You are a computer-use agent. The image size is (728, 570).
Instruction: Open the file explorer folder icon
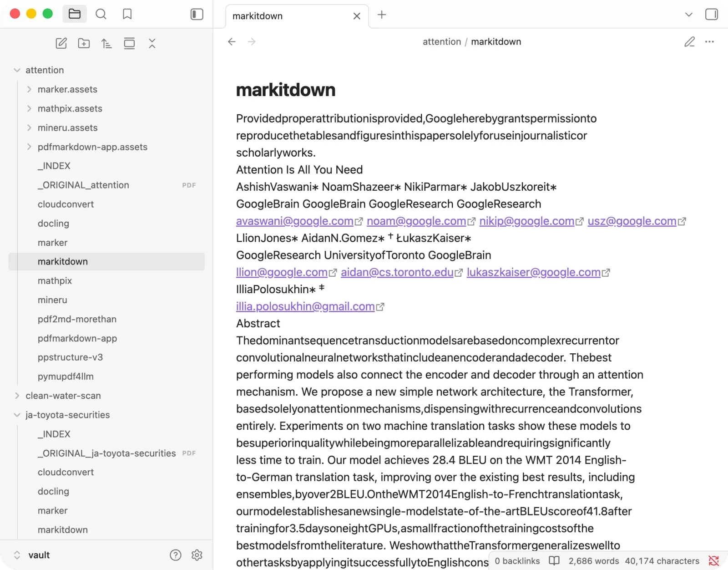pos(75,14)
